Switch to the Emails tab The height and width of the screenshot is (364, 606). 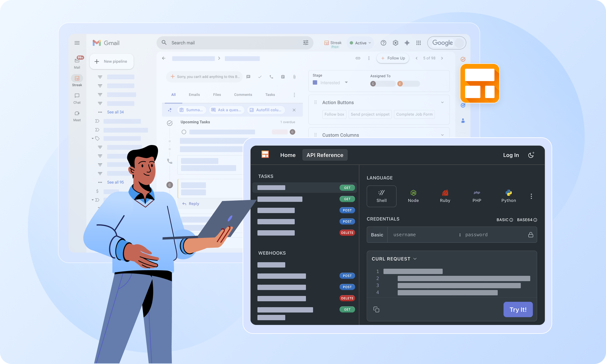[194, 95]
